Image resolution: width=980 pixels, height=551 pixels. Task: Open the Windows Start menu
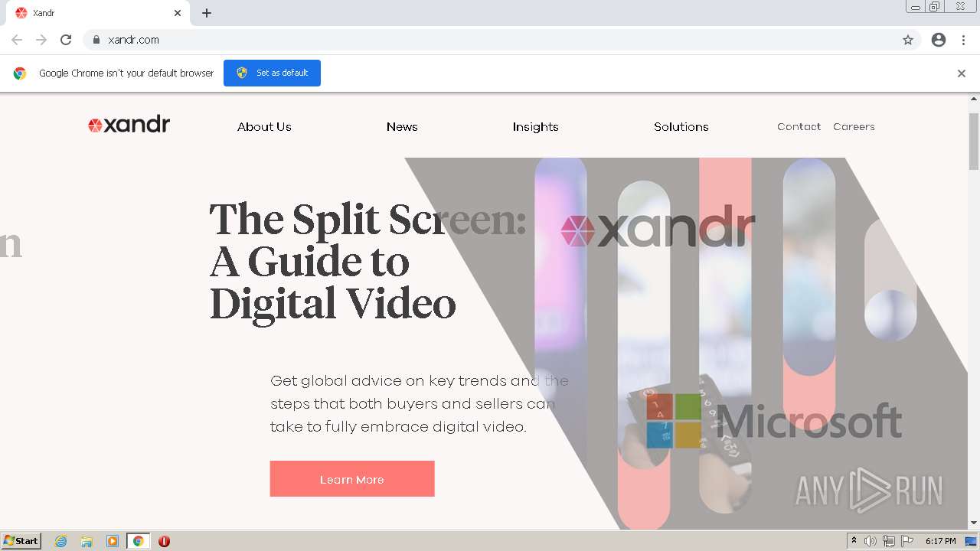click(x=21, y=541)
